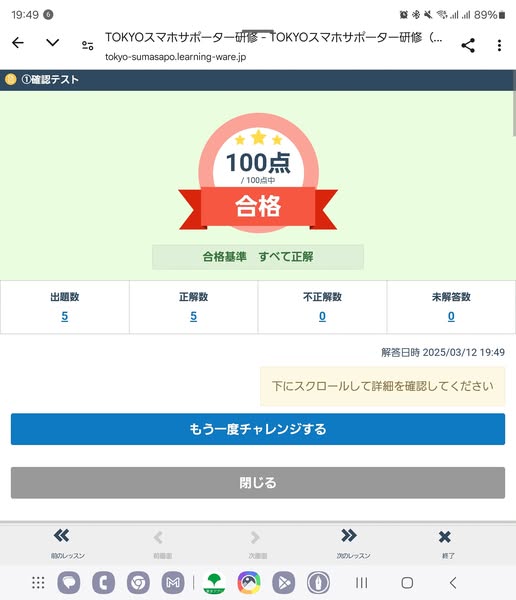
Task: Open the colorful camera-style app icon
Action: pyautogui.click(x=249, y=582)
